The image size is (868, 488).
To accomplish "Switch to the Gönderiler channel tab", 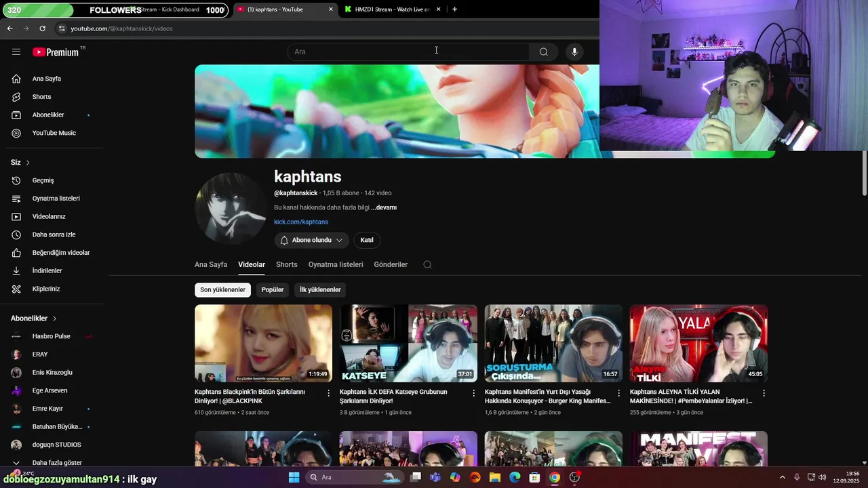I will coord(391,264).
